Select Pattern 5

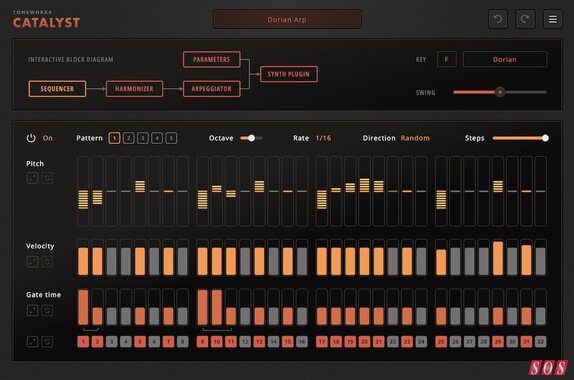[x=171, y=138]
